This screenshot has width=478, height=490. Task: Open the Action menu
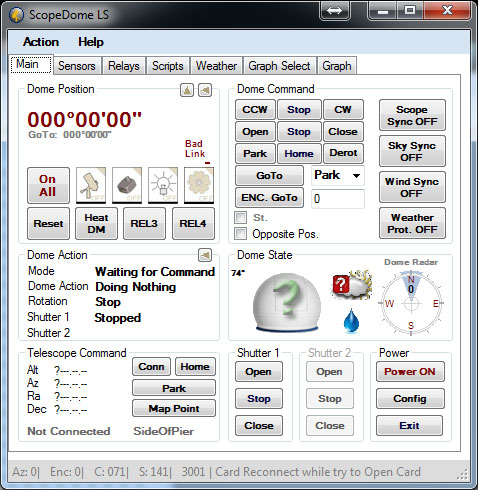pyautogui.click(x=41, y=42)
